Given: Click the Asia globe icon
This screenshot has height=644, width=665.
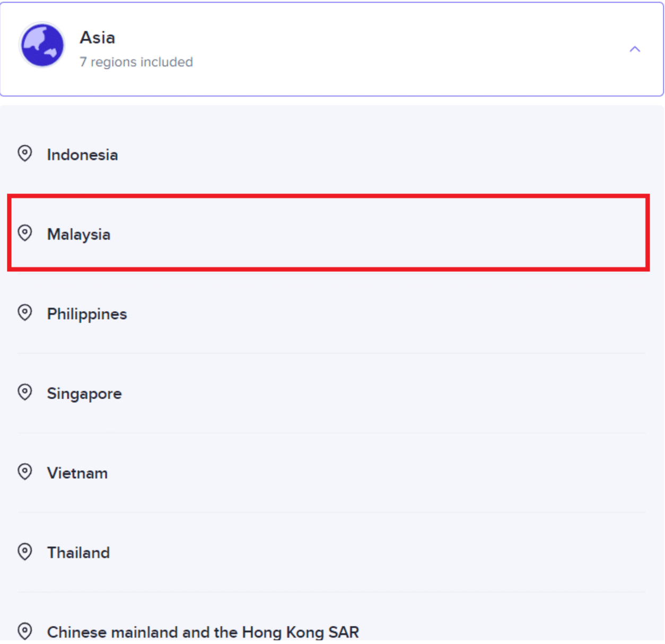Looking at the screenshot, I should [41, 45].
